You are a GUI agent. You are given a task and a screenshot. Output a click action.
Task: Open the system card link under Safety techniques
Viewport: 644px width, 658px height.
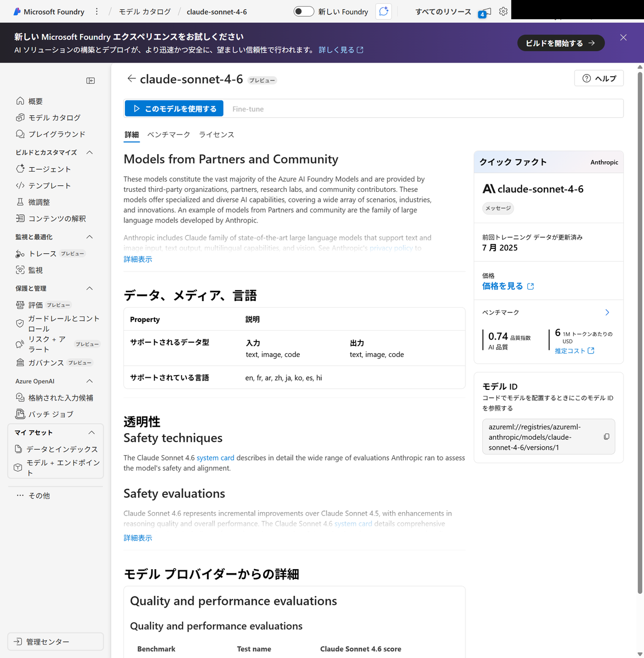point(215,458)
